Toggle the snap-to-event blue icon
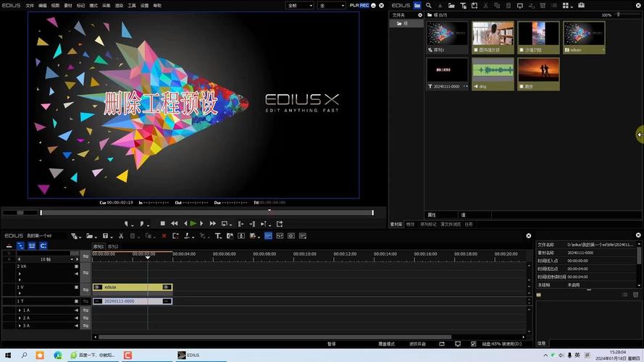The height and width of the screenshot is (362, 644). pos(43,246)
